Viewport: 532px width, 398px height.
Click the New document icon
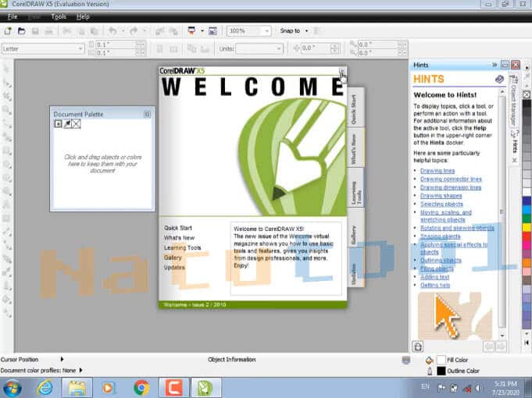(8, 31)
